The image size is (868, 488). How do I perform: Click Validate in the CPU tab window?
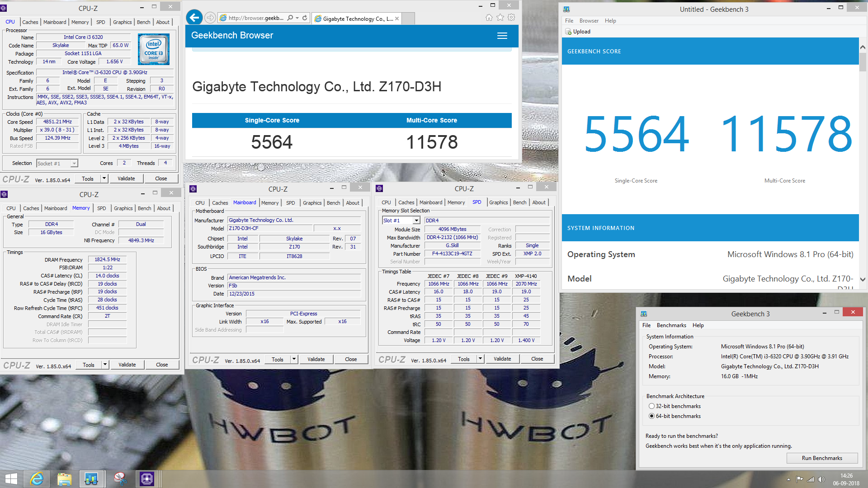(126, 178)
